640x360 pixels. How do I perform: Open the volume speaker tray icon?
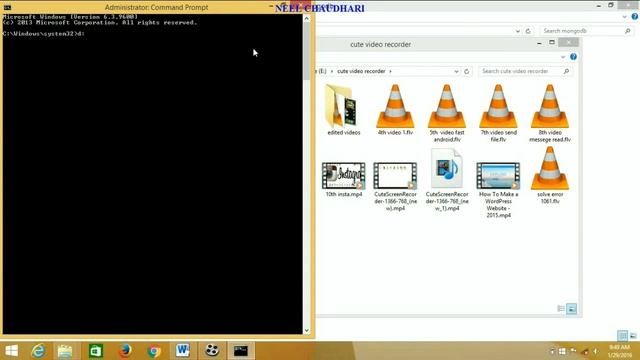(596, 351)
